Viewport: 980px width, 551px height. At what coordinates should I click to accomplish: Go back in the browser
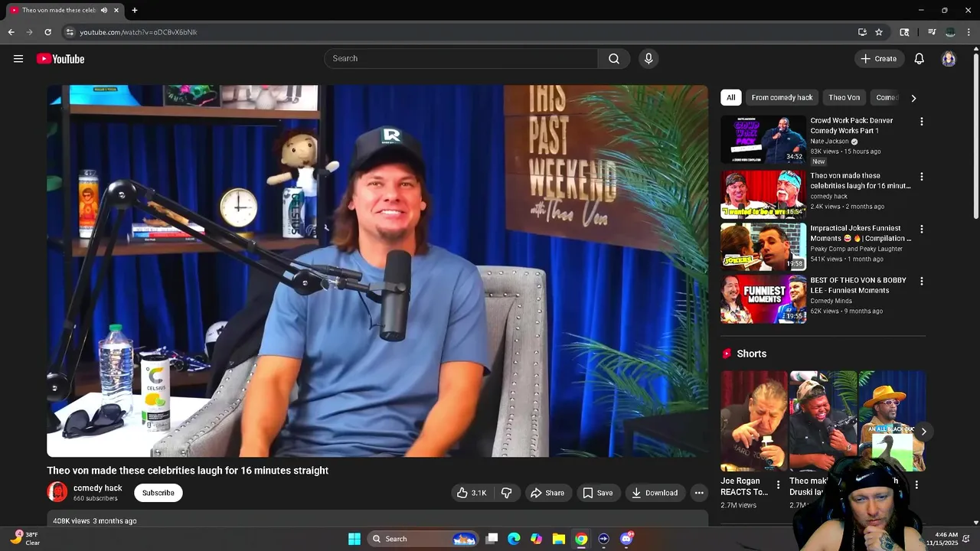click(11, 32)
